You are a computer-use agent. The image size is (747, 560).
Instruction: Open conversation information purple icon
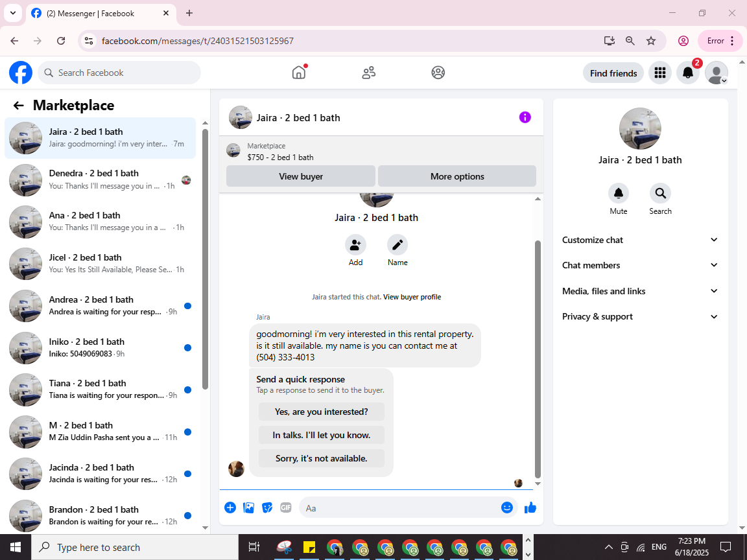525,117
